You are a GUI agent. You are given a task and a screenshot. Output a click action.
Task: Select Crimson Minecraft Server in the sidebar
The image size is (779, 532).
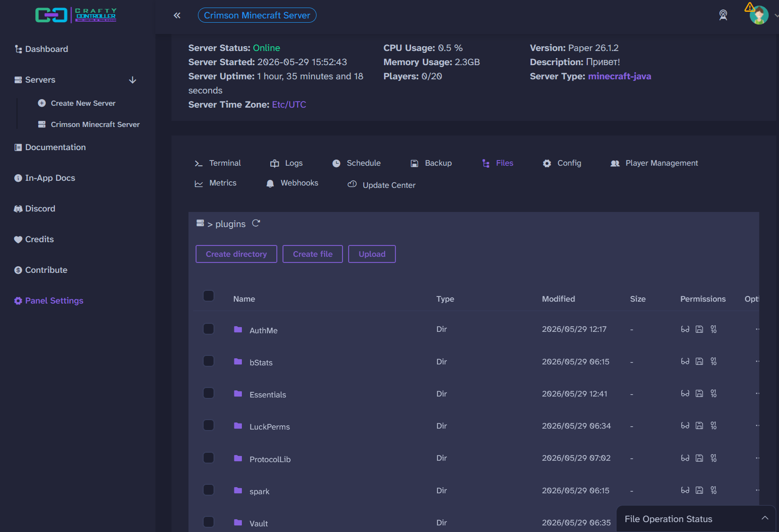(89, 124)
